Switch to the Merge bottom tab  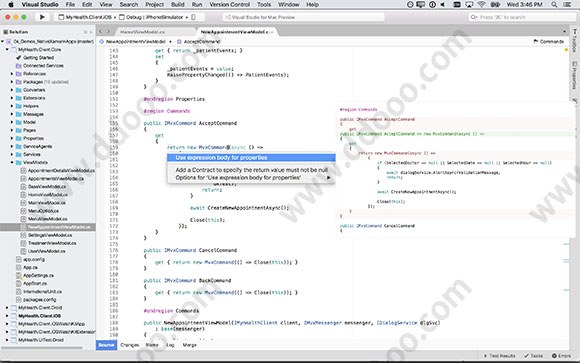pyautogui.click(x=190, y=345)
